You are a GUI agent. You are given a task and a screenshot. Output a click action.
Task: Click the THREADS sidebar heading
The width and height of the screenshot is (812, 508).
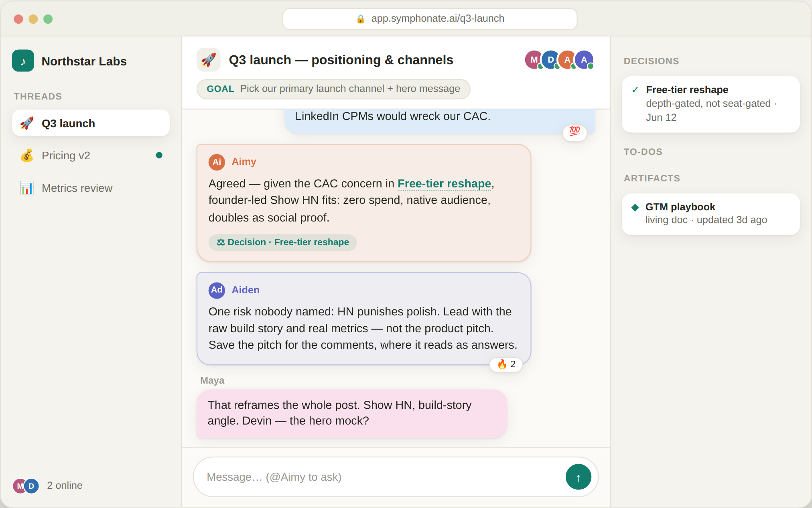pyautogui.click(x=38, y=96)
